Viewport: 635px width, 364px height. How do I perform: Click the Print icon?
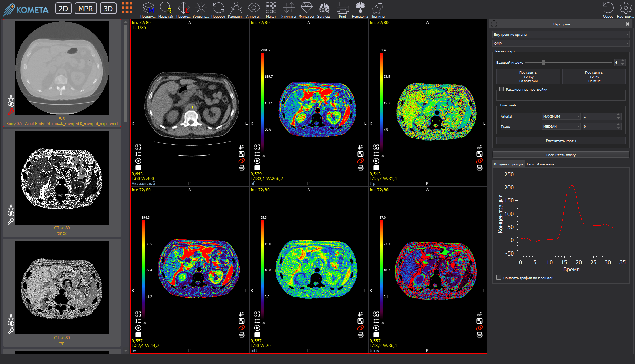click(x=342, y=10)
